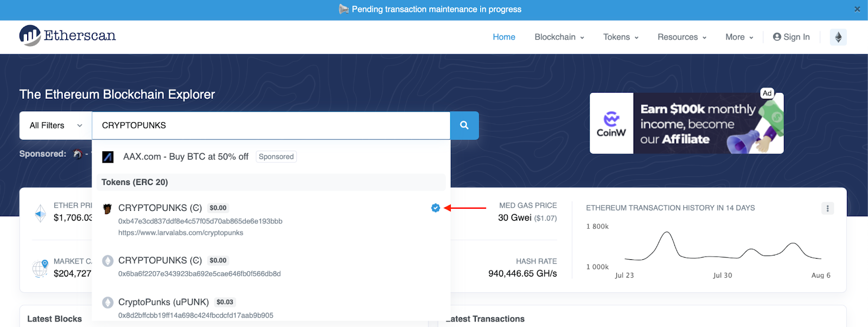Screen dimensions: 868x327
Task: Close the maintenance banner
Action: [x=857, y=9]
